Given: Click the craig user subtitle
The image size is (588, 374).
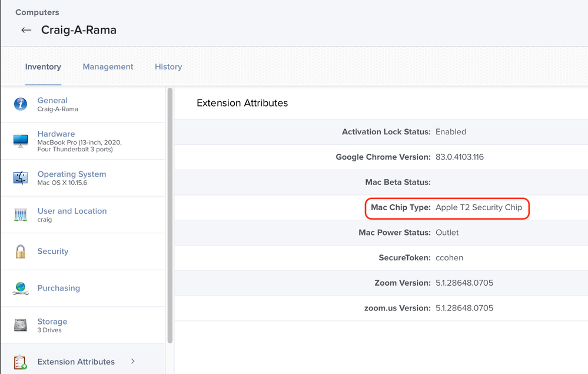Looking at the screenshot, I should [x=45, y=220].
